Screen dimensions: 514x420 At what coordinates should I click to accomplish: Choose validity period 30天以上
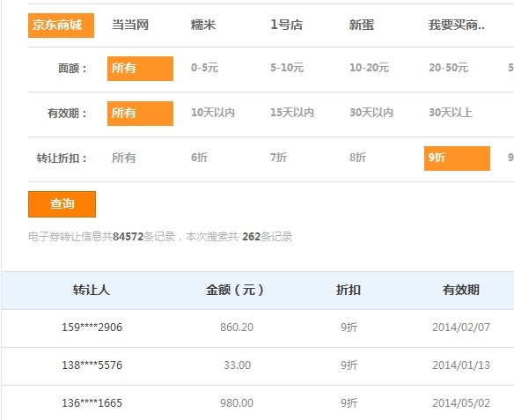coord(451,113)
